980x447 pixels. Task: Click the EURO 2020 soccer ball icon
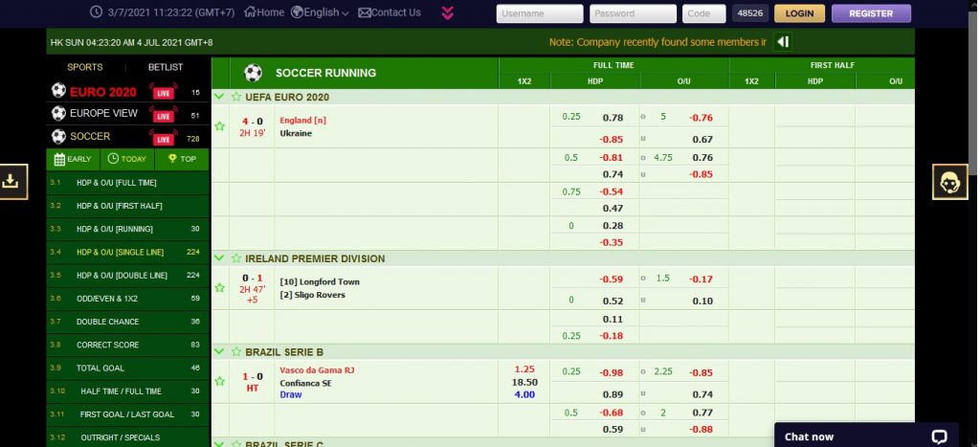pyautogui.click(x=58, y=91)
